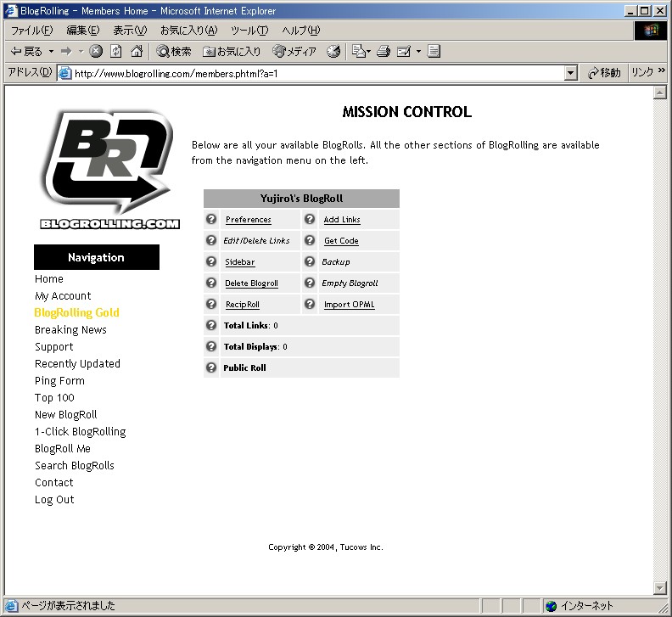Image resolution: width=672 pixels, height=617 pixels.
Task: Go to My Account in navigation
Action: (x=63, y=296)
